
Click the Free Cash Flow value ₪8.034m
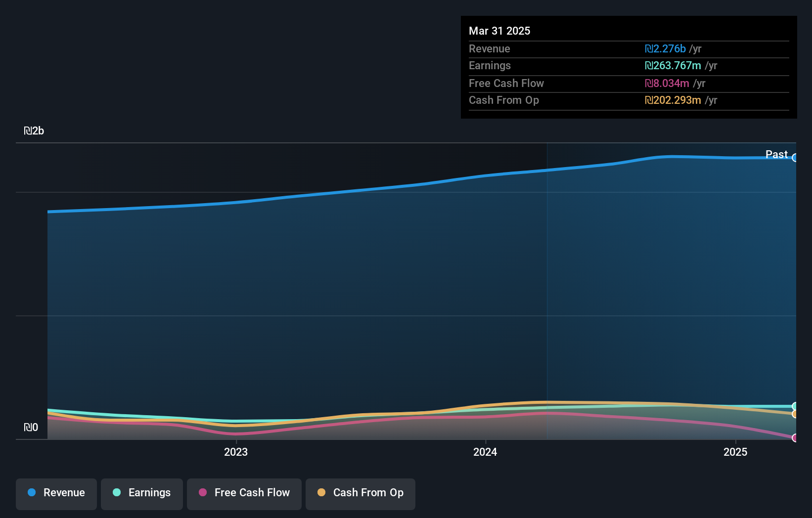pyautogui.click(x=667, y=83)
